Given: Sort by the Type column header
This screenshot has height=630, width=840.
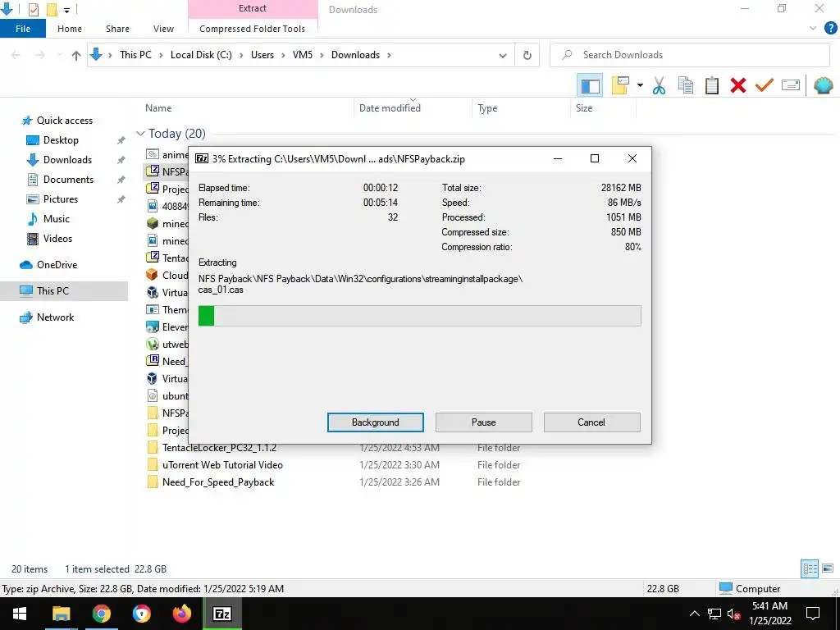Looking at the screenshot, I should [487, 108].
